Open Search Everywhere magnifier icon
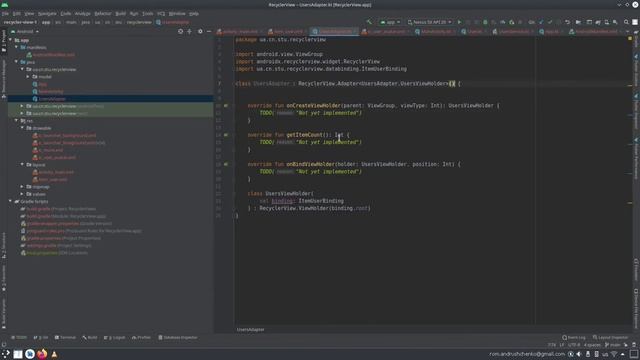Image resolution: width=640 pixels, height=360 pixels. click(626, 22)
